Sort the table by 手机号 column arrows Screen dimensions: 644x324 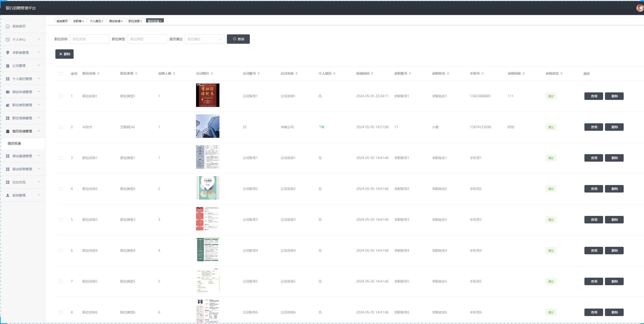click(483, 73)
